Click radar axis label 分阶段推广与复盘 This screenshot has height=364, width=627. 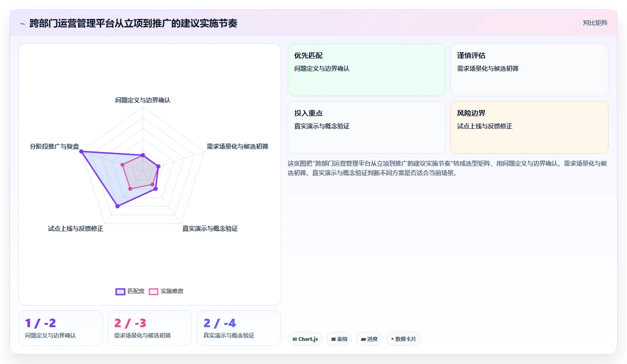[54, 146]
